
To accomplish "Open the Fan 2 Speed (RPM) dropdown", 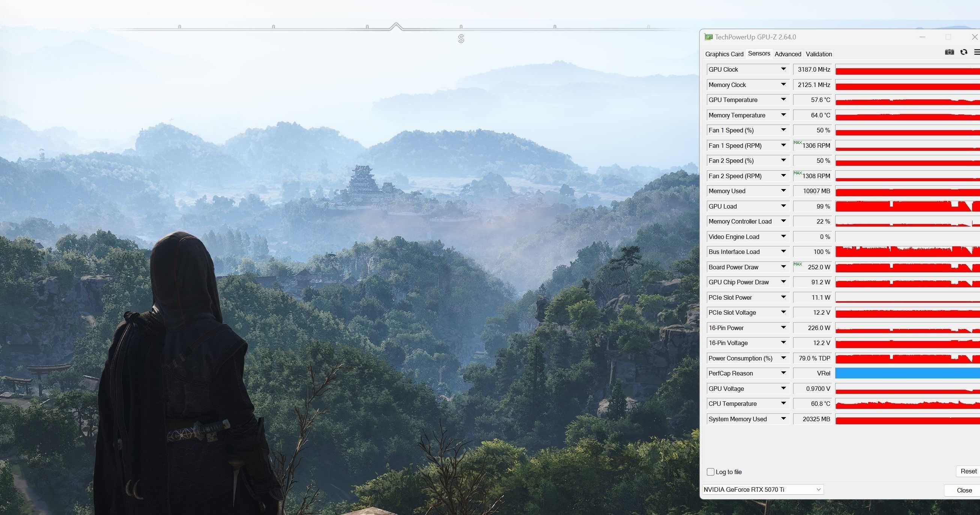I will tap(783, 176).
